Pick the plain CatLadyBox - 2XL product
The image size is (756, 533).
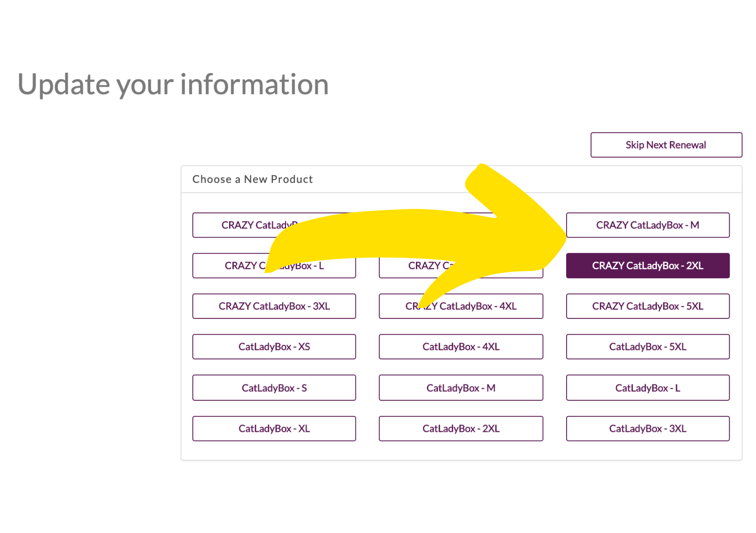[461, 428]
